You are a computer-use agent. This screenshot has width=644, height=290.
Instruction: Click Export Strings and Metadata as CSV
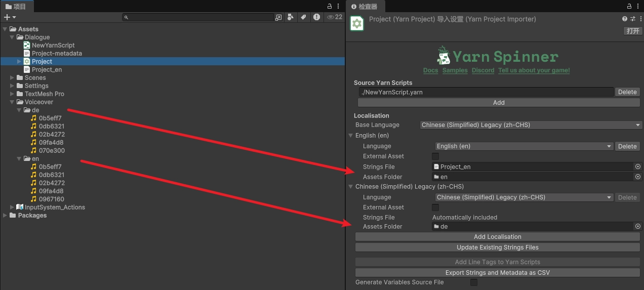click(498, 273)
